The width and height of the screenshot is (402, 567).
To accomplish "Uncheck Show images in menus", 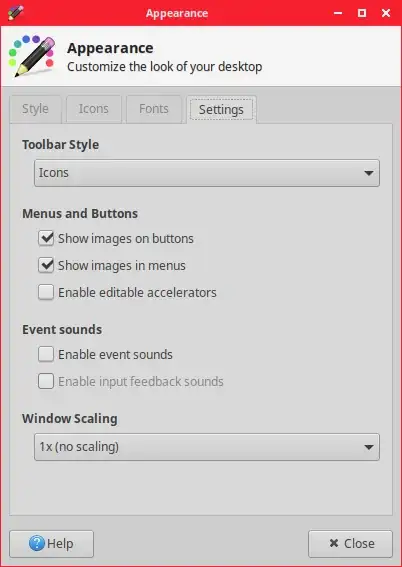I will [46, 266].
